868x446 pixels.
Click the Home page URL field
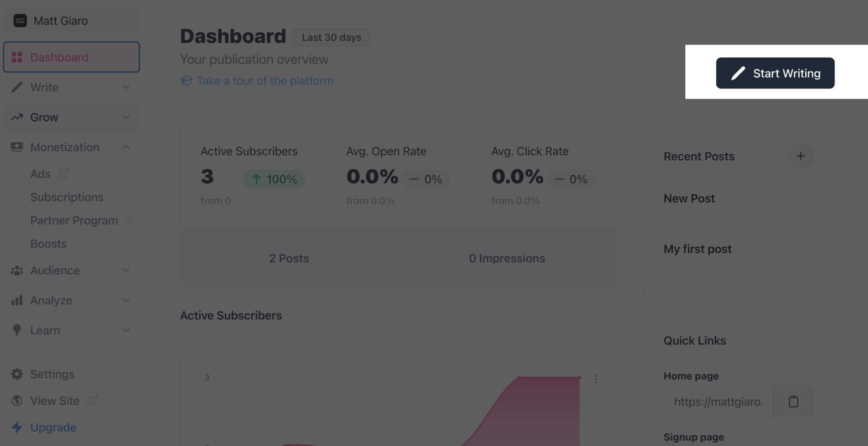(x=718, y=401)
